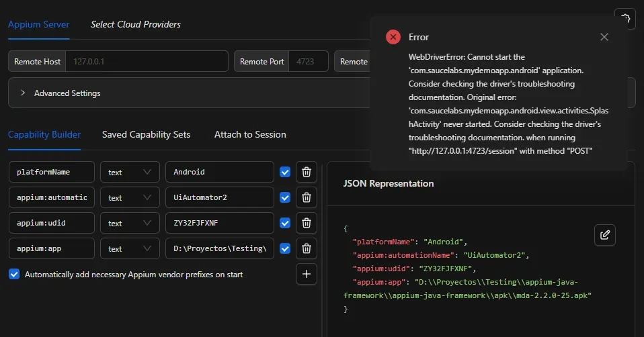Click the "appium:udid" line in JSON
The height and width of the screenshot is (337, 644).
point(414,269)
